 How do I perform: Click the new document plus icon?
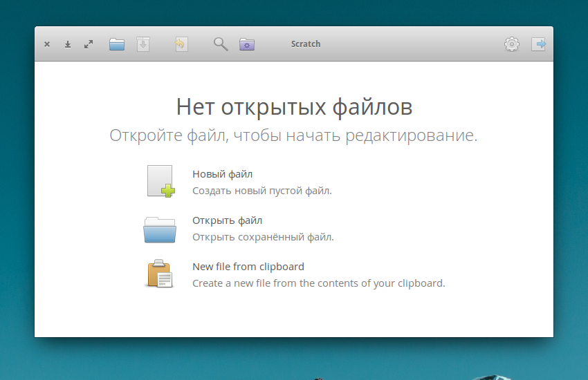point(160,181)
